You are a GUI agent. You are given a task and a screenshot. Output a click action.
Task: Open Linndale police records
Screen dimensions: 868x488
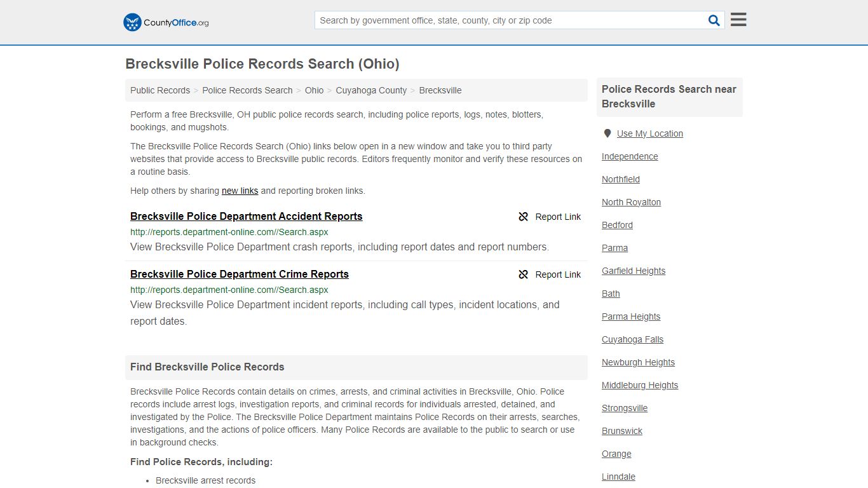[618, 477]
